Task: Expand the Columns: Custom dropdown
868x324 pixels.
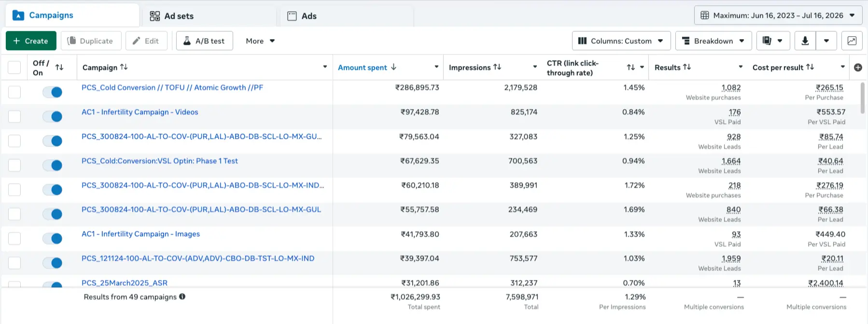Action: click(621, 41)
